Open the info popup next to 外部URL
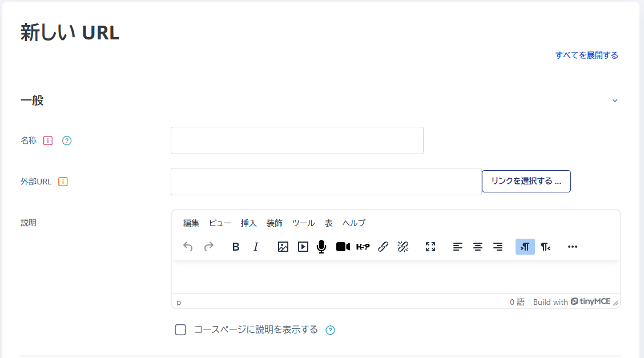644x358 pixels. [x=63, y=182]
